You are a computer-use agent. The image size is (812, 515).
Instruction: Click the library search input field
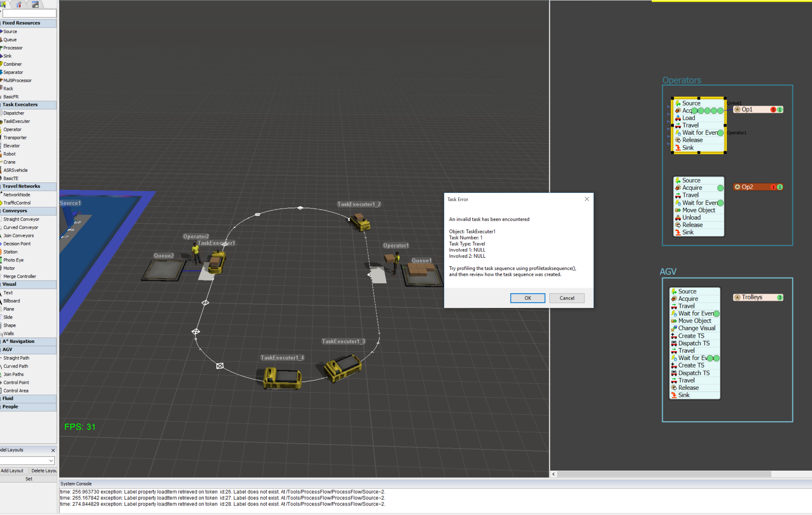click(x=29, y=13)
